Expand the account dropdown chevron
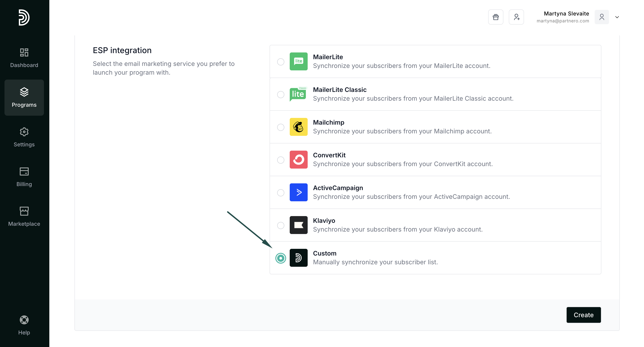644x347 pixels. coord(617,17)
